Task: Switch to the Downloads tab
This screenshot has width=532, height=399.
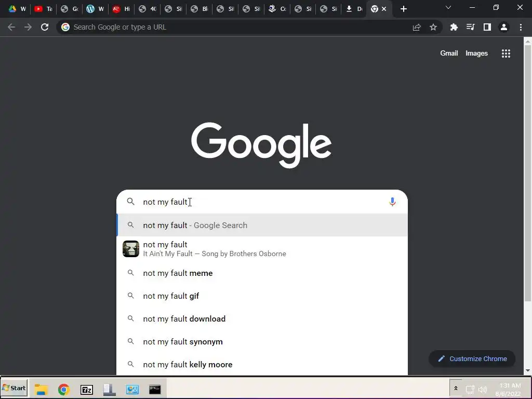Action: click(x=354, y=9)
